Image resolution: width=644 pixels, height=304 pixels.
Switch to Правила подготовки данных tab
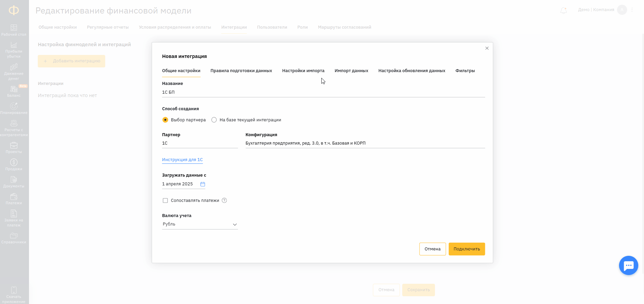pos(241,71)
